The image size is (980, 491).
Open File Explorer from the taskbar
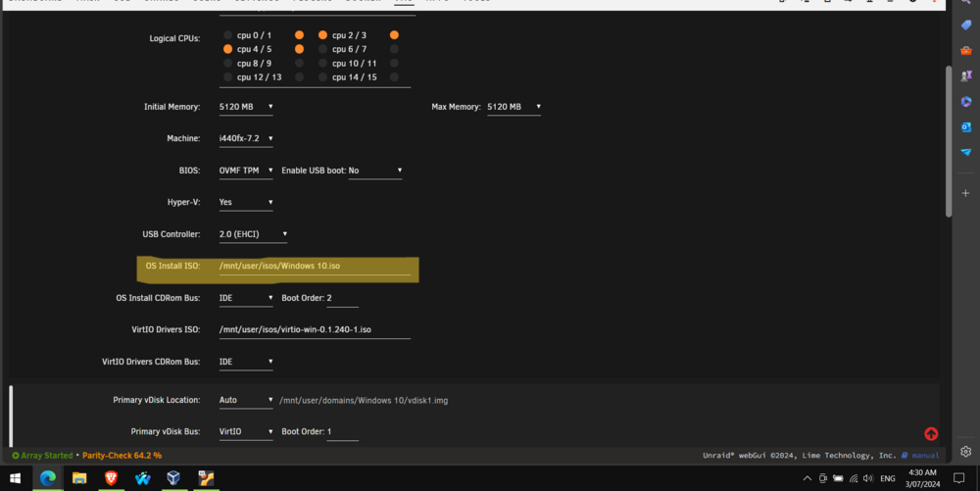click(79, 478)
